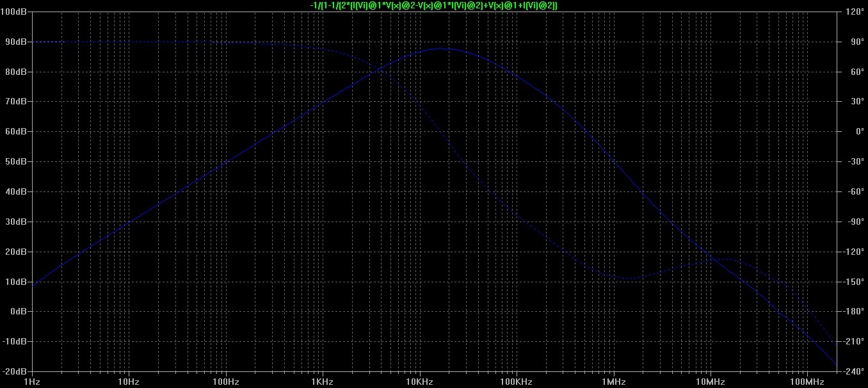Viewport: 868px width, 388px height.
Task: Click the 0dB magnitude axis label
Action: click(x=17, y=312)
